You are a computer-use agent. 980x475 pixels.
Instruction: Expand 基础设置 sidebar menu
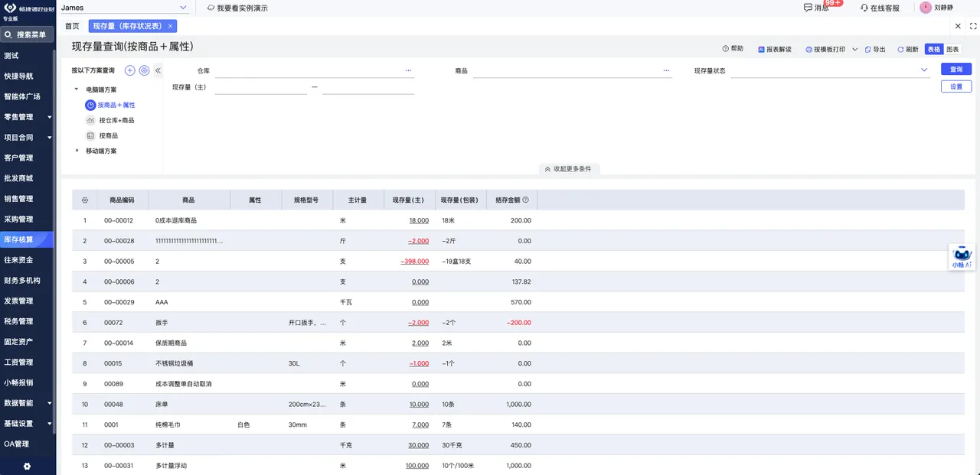click(x=50, y=423)
